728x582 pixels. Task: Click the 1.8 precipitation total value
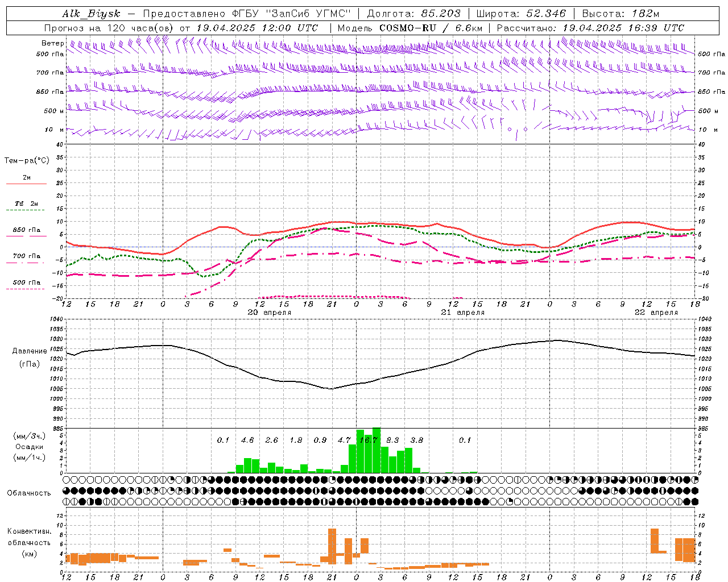tap(296, 440)
